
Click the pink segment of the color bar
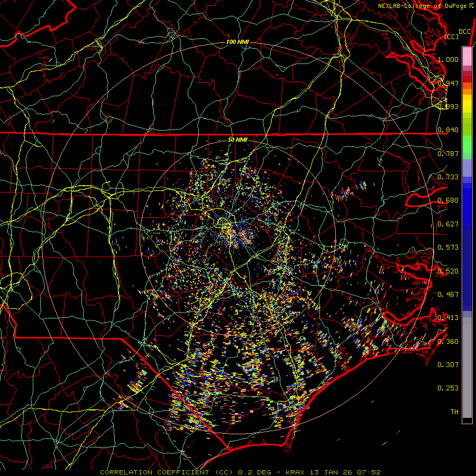467,56
